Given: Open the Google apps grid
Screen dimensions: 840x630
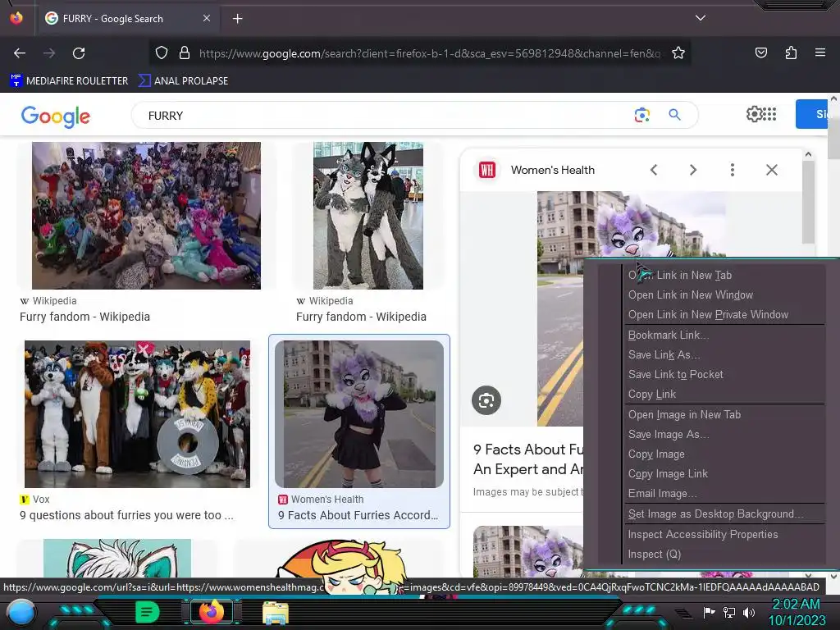Looking at the screenshot, I should click(769, 114).
